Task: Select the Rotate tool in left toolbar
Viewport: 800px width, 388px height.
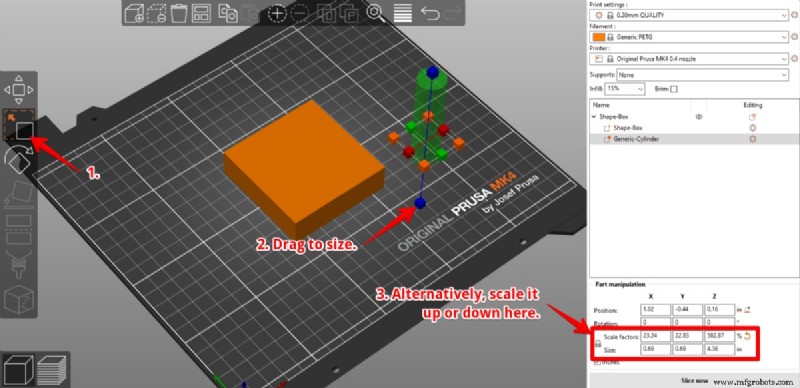Action: pyautogui.click(x=19, y=160)
